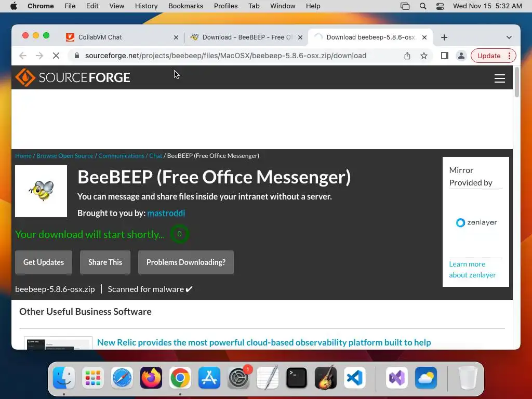532x399 pixels.
Task: Launch Safari from the Dock
Action: tap(122, 378)
